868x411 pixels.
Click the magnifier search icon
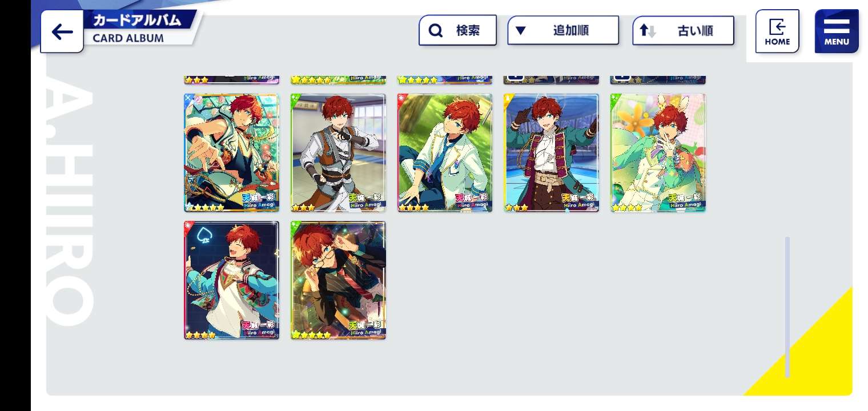point(436,30)
